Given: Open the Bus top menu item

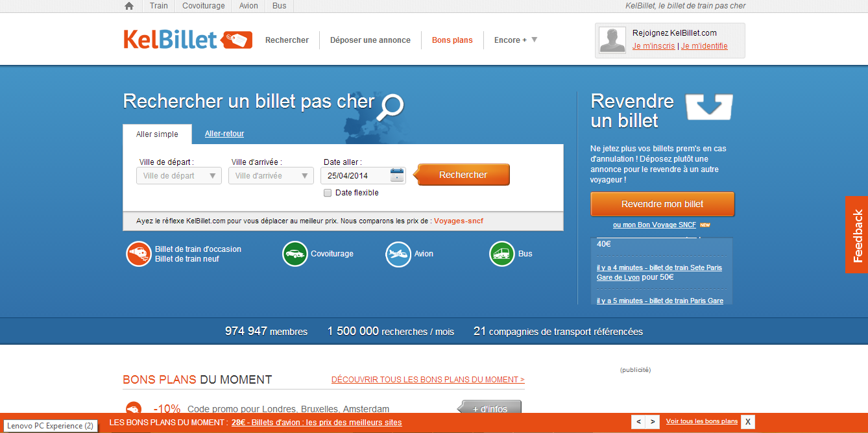Looking at the screenshot, I should [x=279, y=6].
